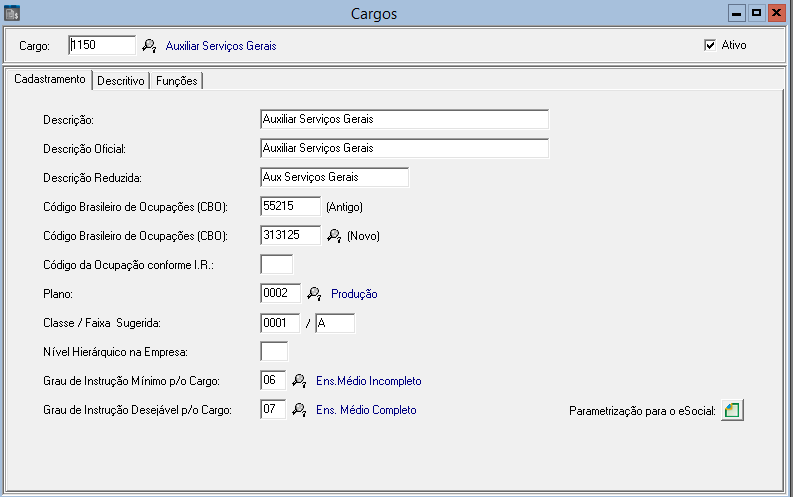Open the Parametrização para o eSocial button

click(x=733, y=411)
